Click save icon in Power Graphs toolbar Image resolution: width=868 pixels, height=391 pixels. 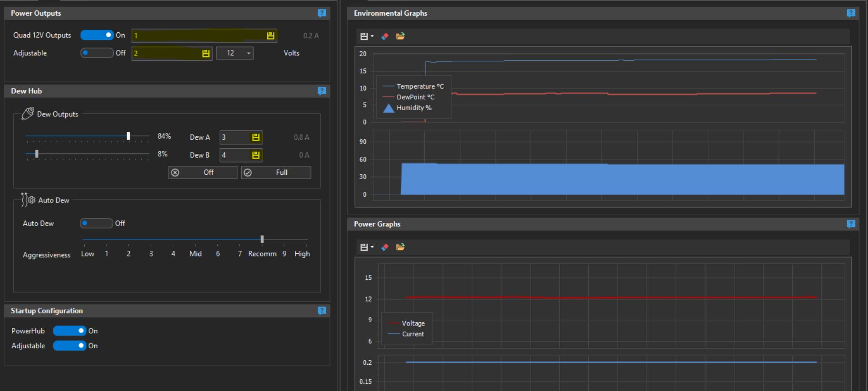click(x=364, y=247)
